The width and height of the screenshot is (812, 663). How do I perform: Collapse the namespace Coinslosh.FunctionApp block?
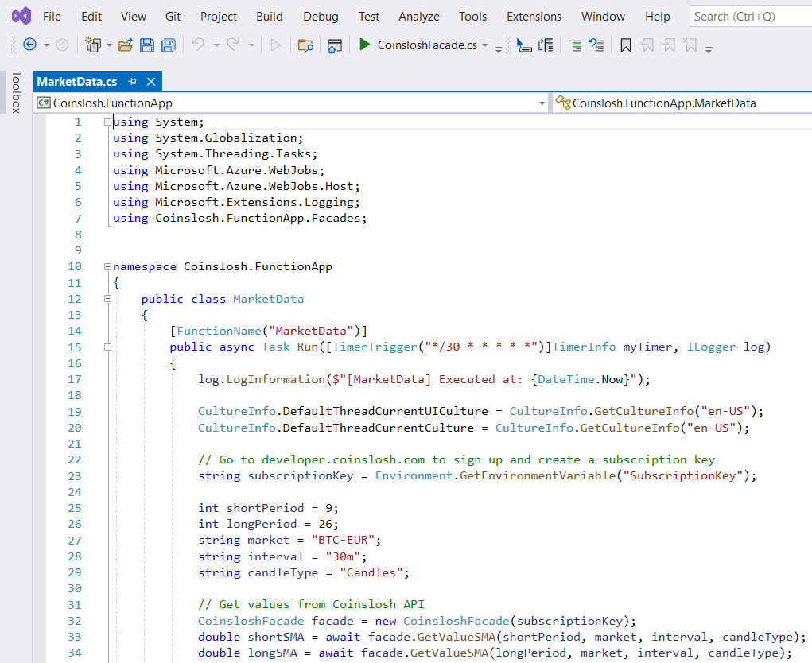pos(107,266)
